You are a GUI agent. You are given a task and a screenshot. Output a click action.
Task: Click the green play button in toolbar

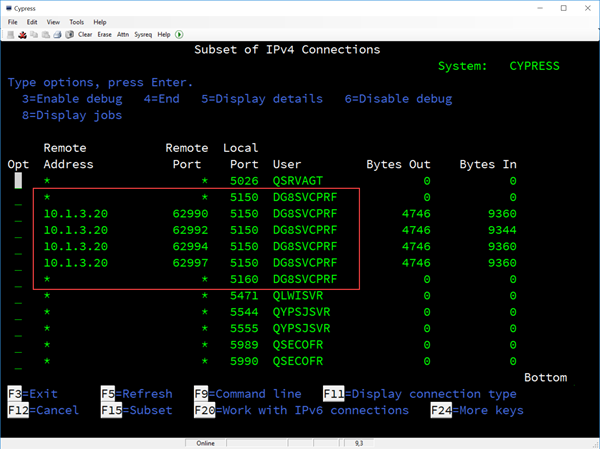(179, 34)
